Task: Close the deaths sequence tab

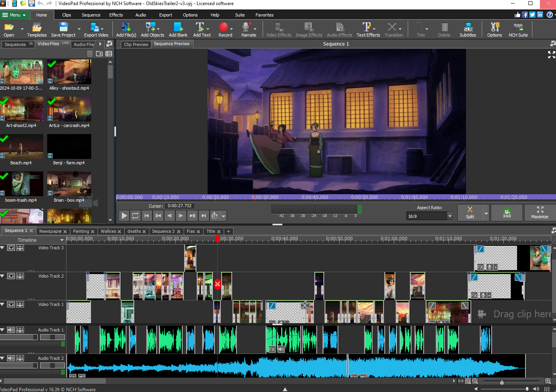Action: 144,232
